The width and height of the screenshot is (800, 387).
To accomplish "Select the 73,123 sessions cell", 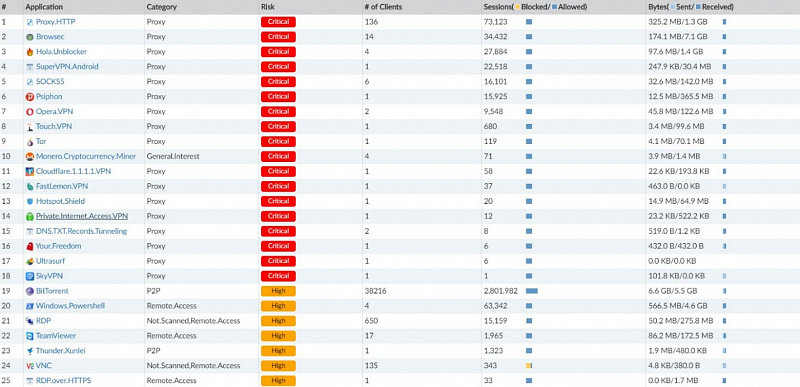I will pos(494,22).
